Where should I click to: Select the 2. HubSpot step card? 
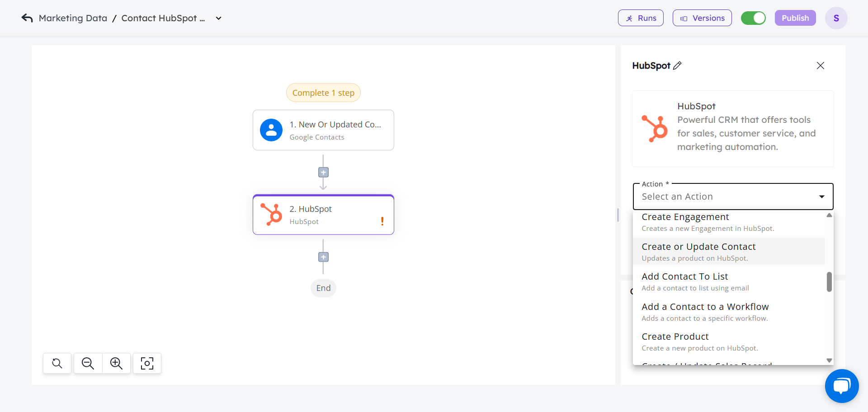click(323, 215)
